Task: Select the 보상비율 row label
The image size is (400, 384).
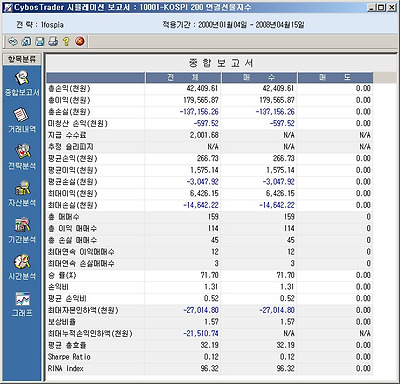Action: 62,322
